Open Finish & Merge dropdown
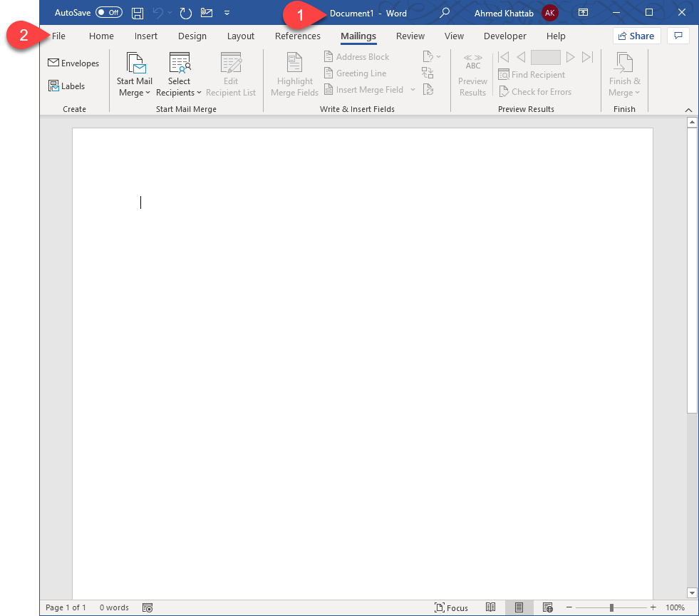699x616 pixels. click(624, 74)
